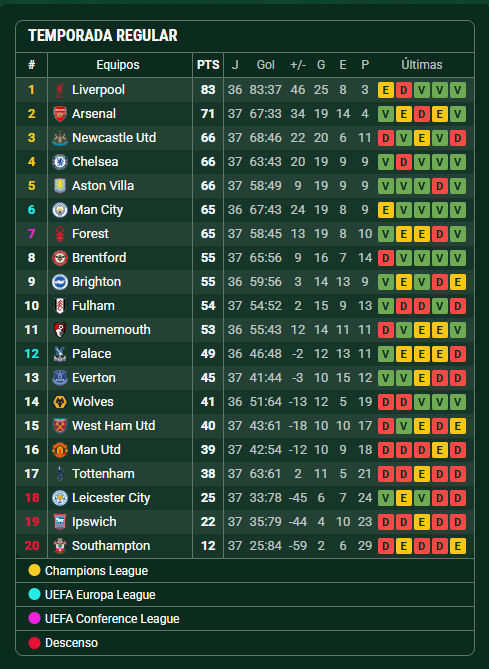Screen dimensions: 489x669
Task: Click the Man City crest icon
Action: 60,210
